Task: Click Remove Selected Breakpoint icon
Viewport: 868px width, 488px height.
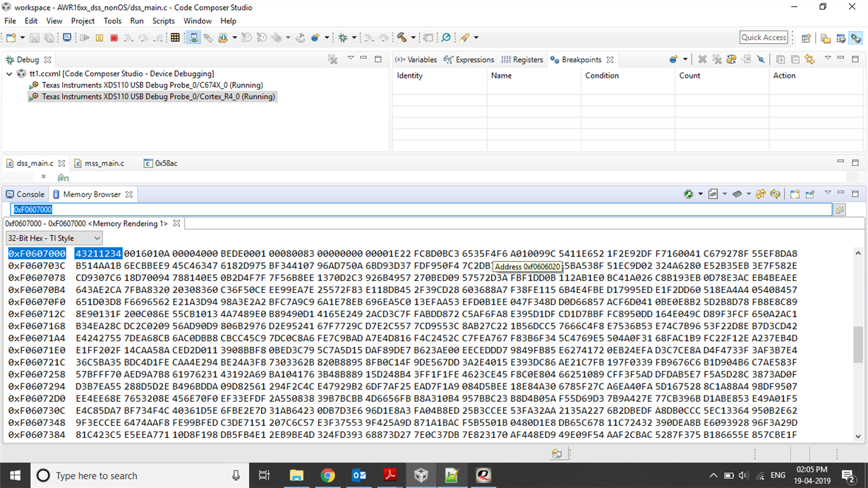Action: (702, 59)
